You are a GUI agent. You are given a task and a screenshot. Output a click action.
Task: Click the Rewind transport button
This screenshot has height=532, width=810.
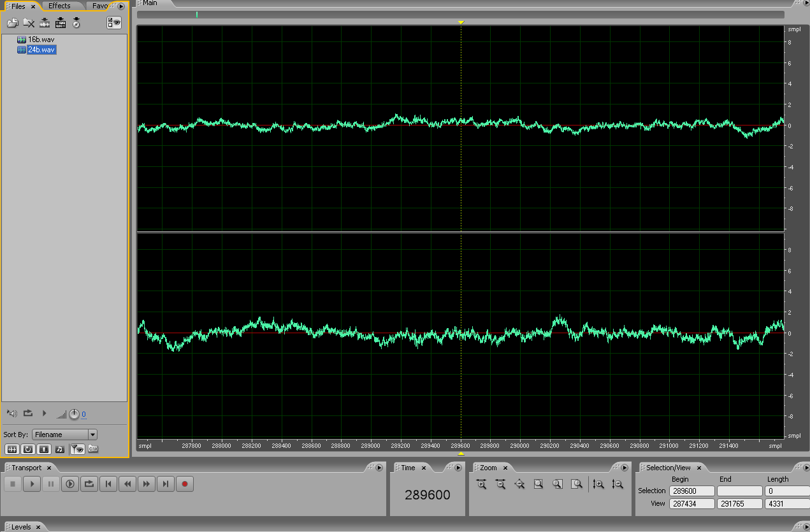point(127,484)
